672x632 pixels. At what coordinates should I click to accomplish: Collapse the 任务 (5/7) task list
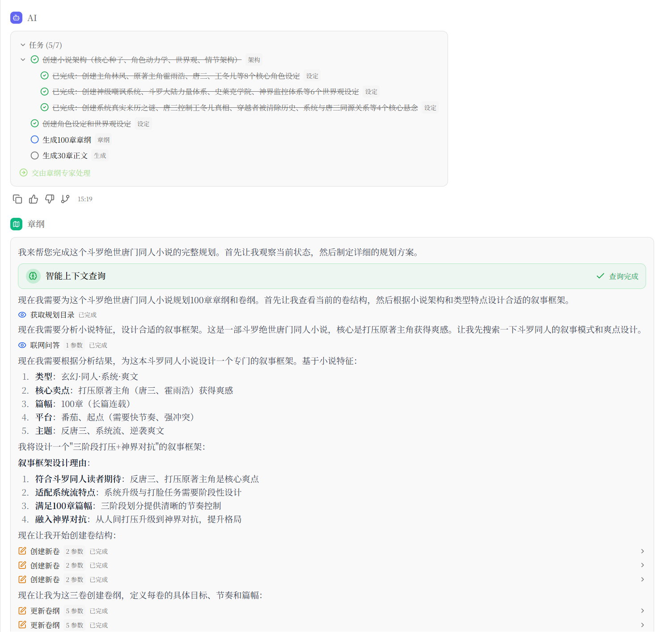[23, 45]
